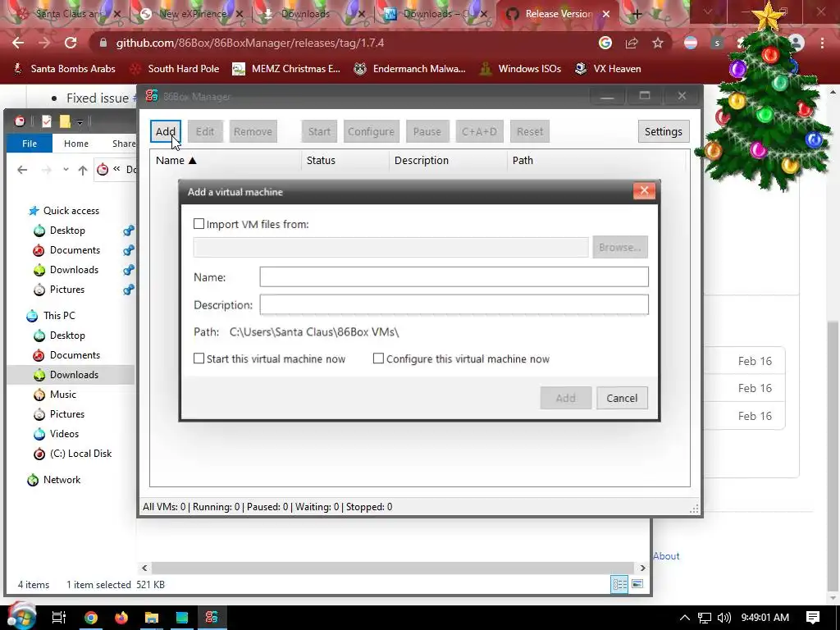Click the Description input field
Screen dimensions: 840x630
pos(454,305)
